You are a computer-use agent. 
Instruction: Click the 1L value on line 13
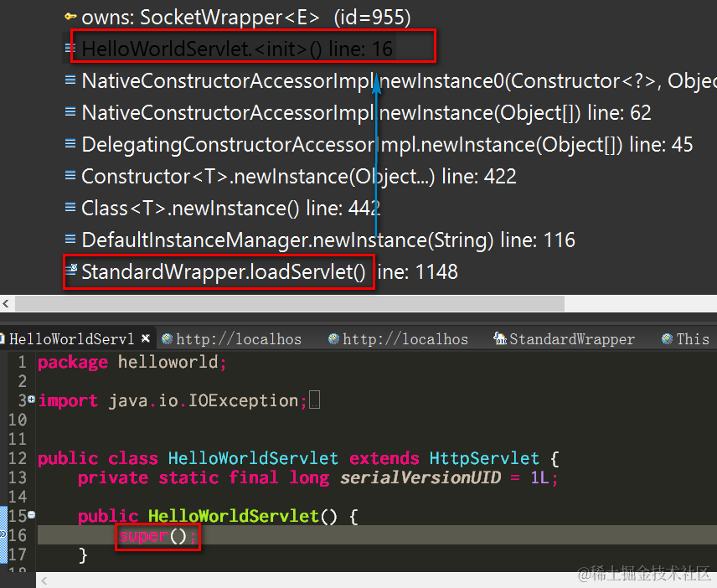(539, 477)
